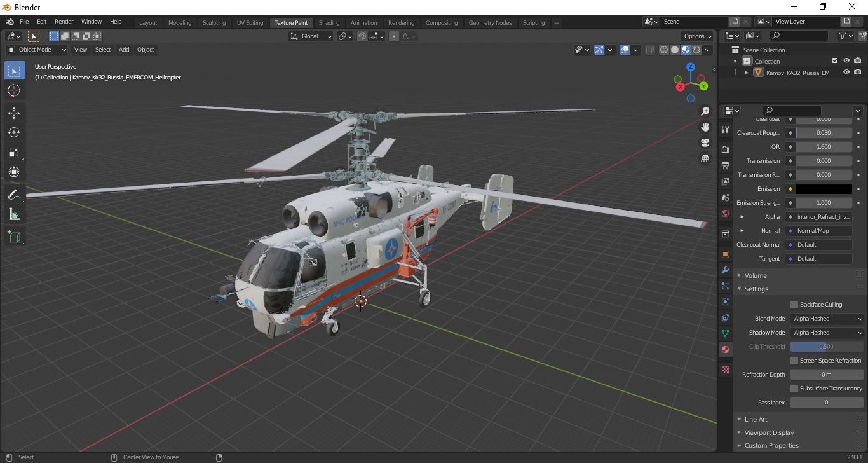Open the viewport Object menu
868x463 pixels.
(146, 50)
